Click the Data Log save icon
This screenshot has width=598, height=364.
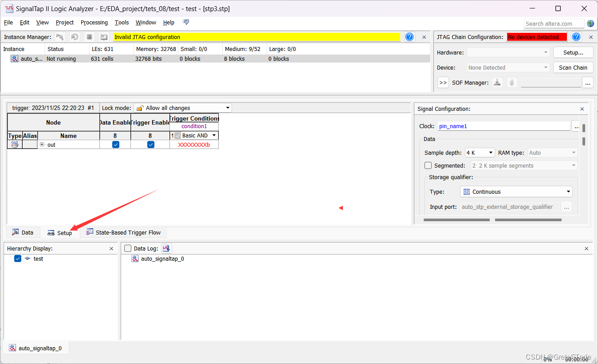point(166,249)
